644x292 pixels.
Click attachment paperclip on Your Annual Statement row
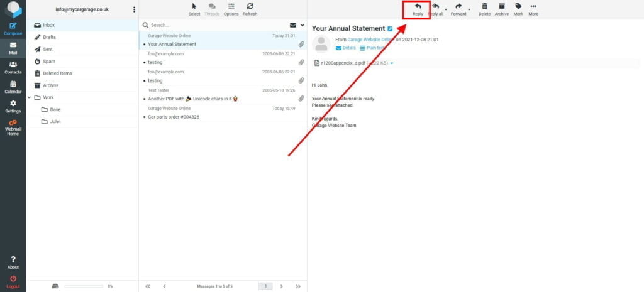301,45
